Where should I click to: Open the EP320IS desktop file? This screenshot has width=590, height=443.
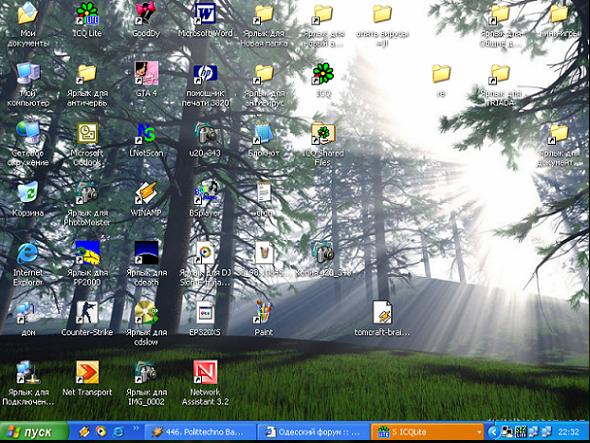point(205,312)
